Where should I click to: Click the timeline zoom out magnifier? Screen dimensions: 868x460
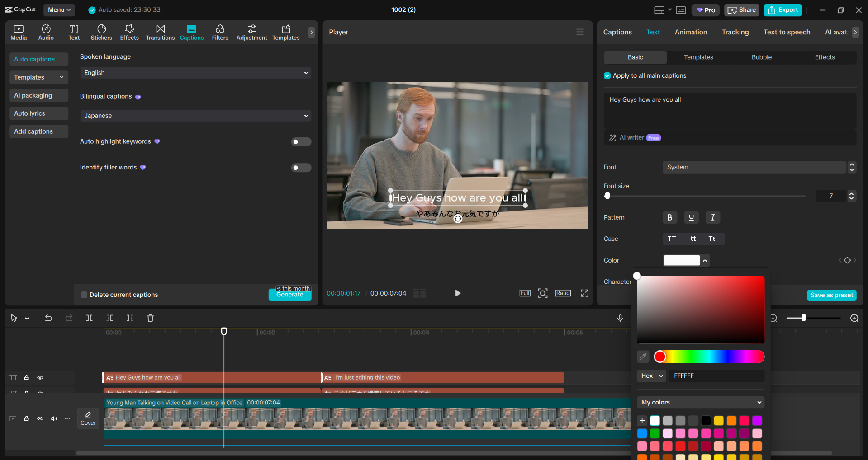(x=774, y=318)
